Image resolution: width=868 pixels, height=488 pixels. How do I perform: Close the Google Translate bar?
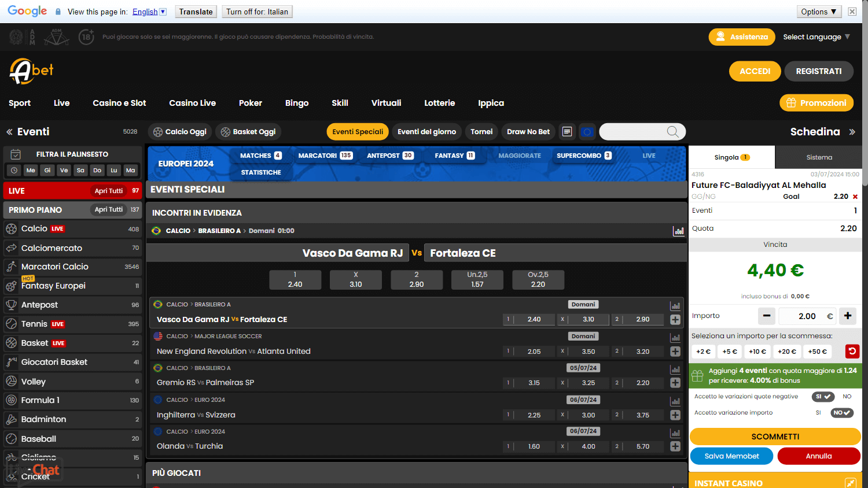[x=852, y=12]
